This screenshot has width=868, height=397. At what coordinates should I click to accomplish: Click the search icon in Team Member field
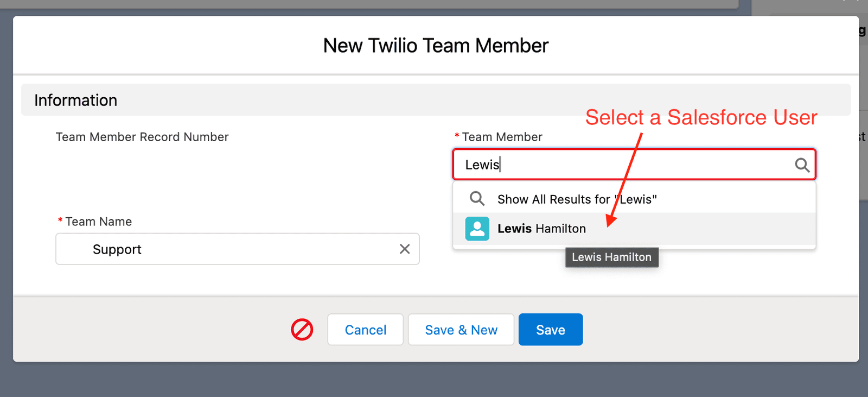[801, 165]
